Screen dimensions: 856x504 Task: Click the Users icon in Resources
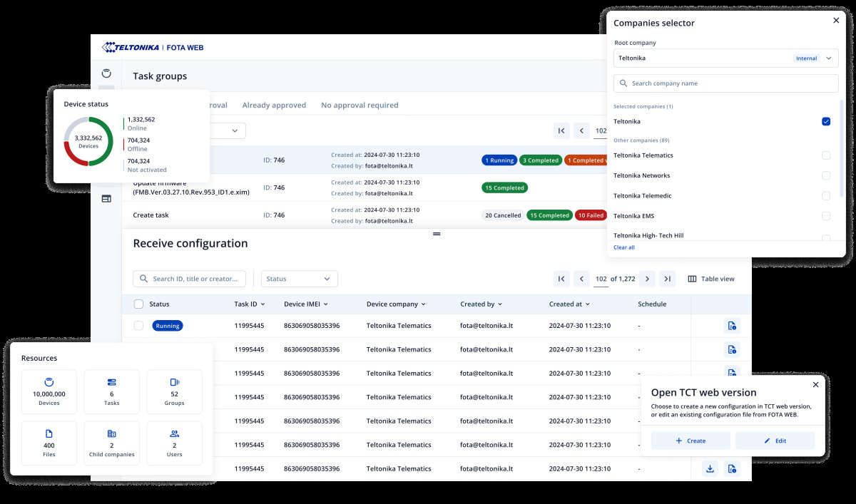pyautogui.click(x=174, y=433)
